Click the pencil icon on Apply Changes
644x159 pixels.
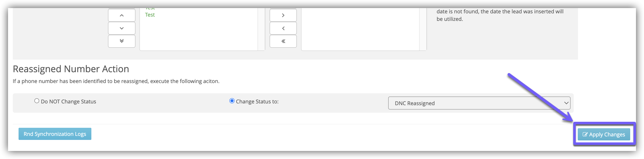(x=585, y=135)
